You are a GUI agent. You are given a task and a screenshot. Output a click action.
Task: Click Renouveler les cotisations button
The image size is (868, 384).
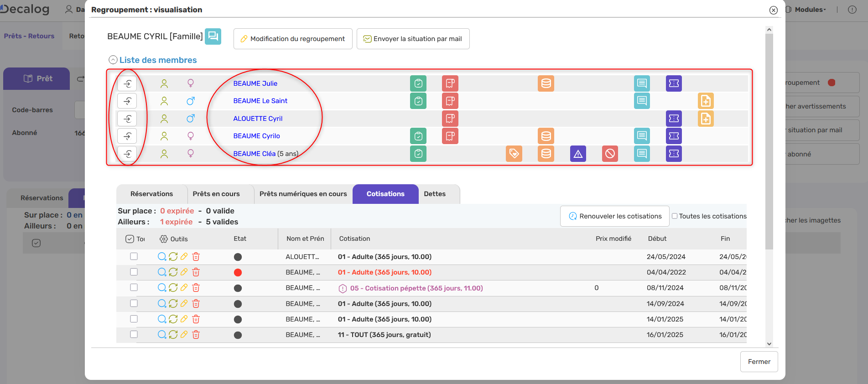point(614,216)
